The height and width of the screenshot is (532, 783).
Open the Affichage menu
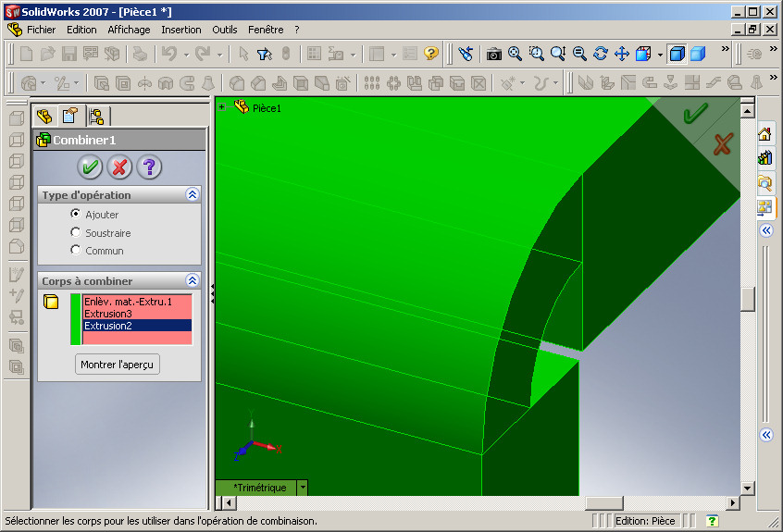(129, 30)
